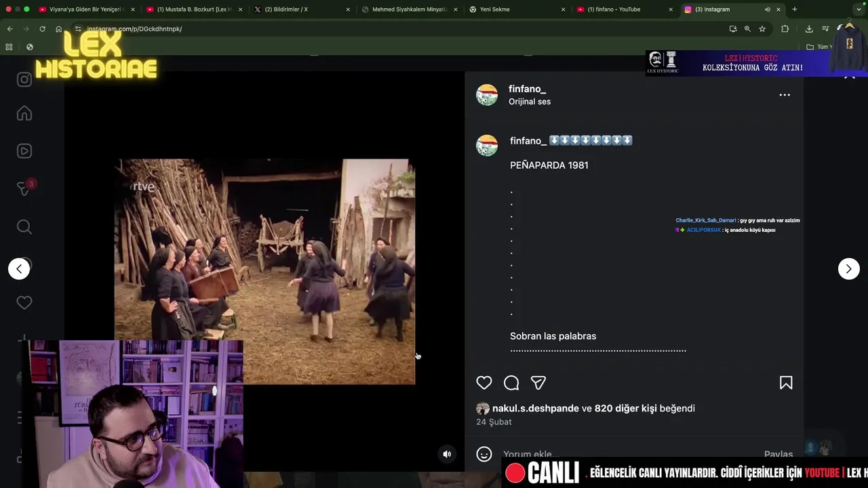Open finfano_ username in caption
Screen dimensions: 868x488
[x=528, y=141]
